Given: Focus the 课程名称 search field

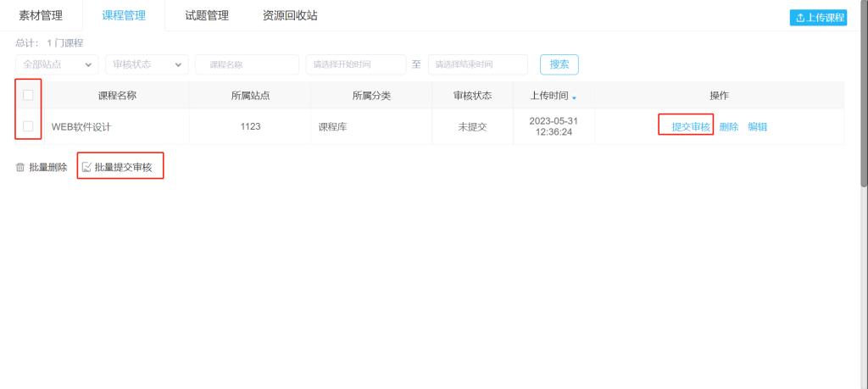Looking at the screenshot, I should tap(247, 64).
